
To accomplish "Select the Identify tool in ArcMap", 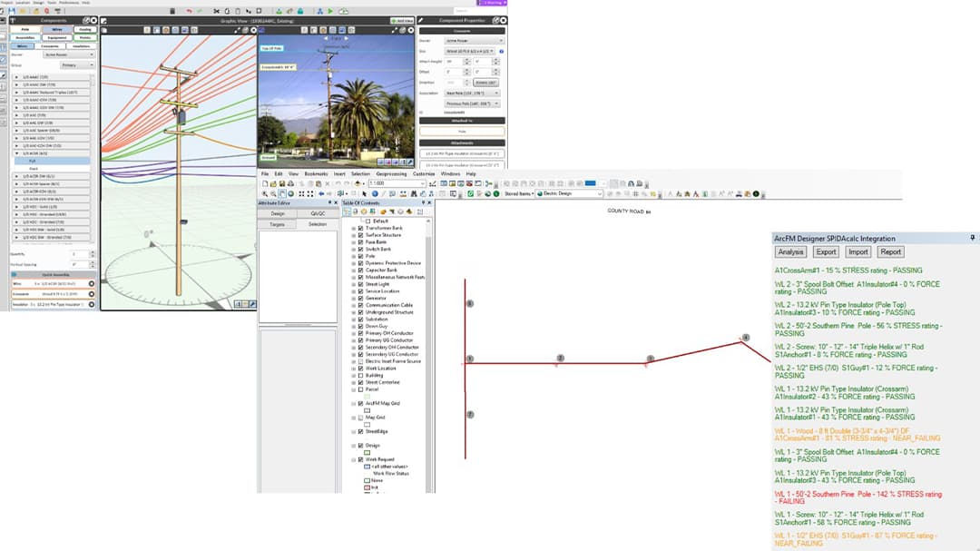I will click(x=375, y=192).
